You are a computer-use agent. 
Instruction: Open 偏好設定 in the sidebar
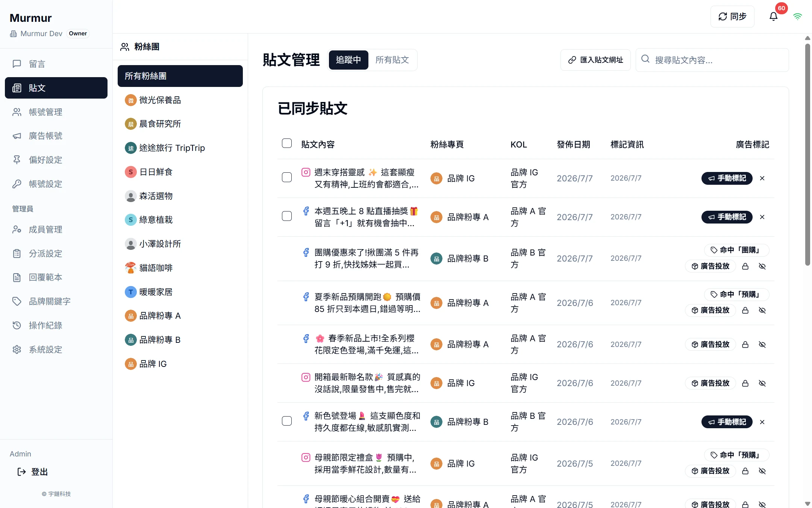click(56, 160)
